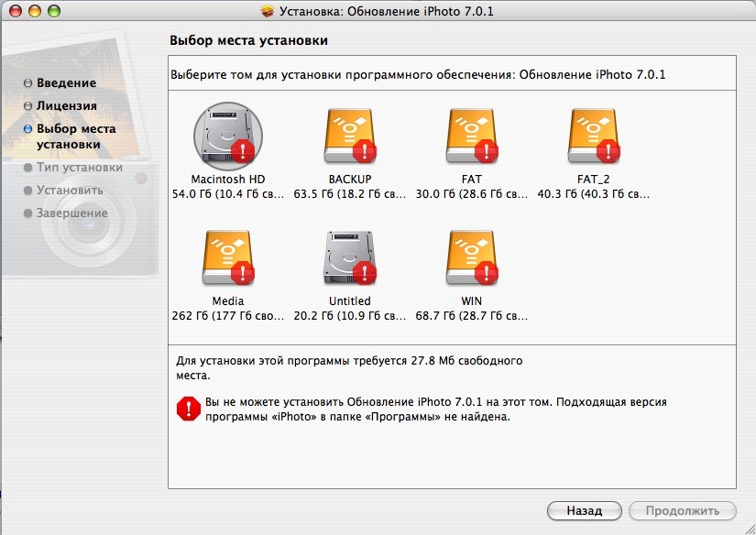Click the window resize grip corner
The image size is (756, 535).
pyautogui.click(x=749, y=529)
